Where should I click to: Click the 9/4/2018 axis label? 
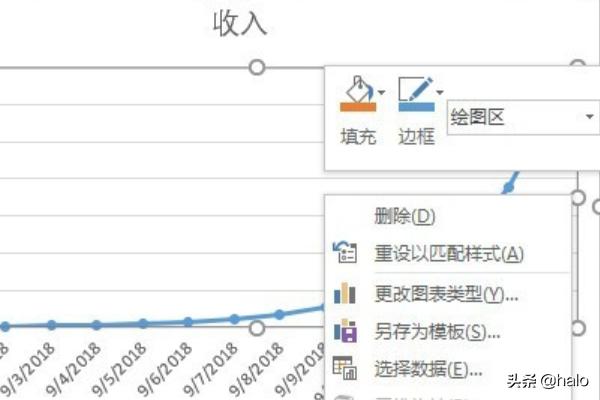(x=73, y=369)
